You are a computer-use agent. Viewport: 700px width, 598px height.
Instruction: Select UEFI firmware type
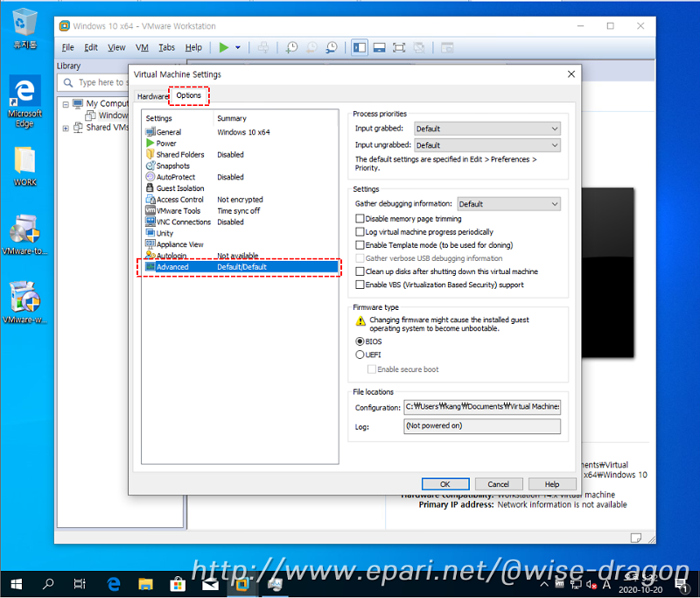click(x=360, y=355)
